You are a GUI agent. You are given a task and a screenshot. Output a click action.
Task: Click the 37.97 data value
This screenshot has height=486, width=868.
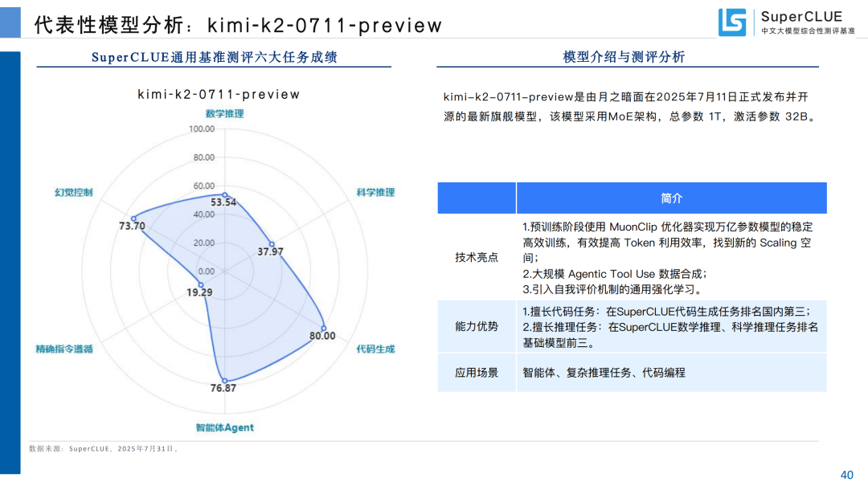tap(270, 252)
